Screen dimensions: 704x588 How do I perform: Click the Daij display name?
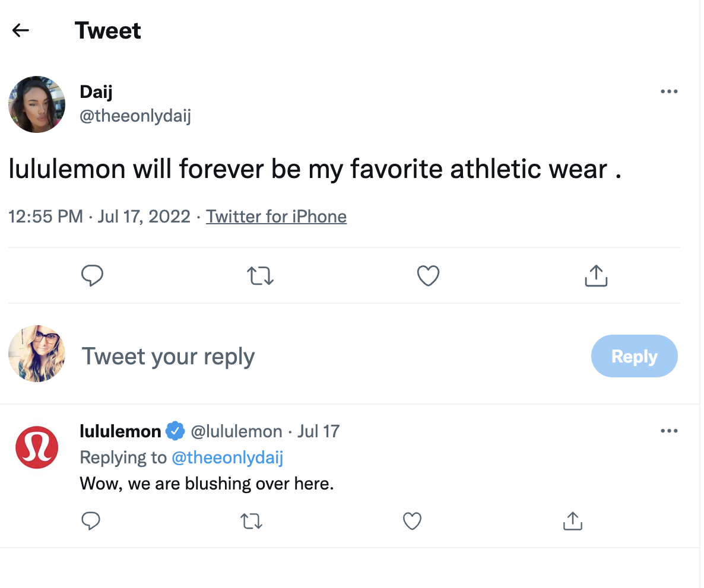tap(96, 92)
